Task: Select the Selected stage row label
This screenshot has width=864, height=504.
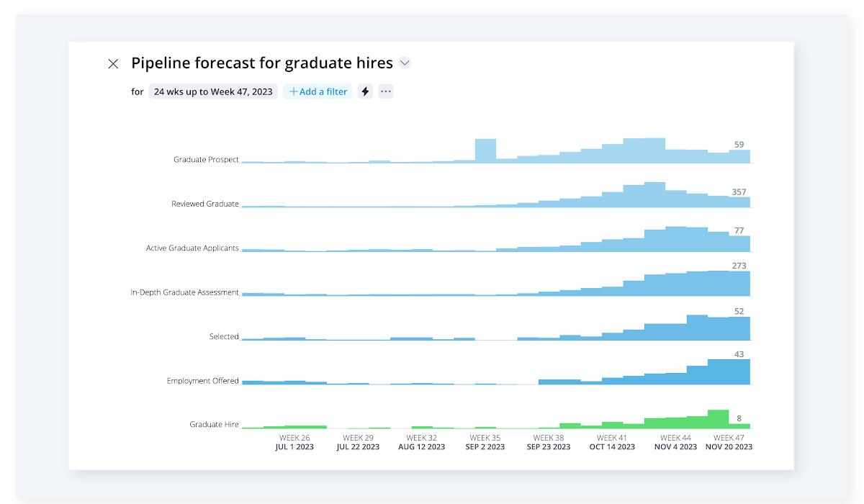Action: [x=224, y=336]
